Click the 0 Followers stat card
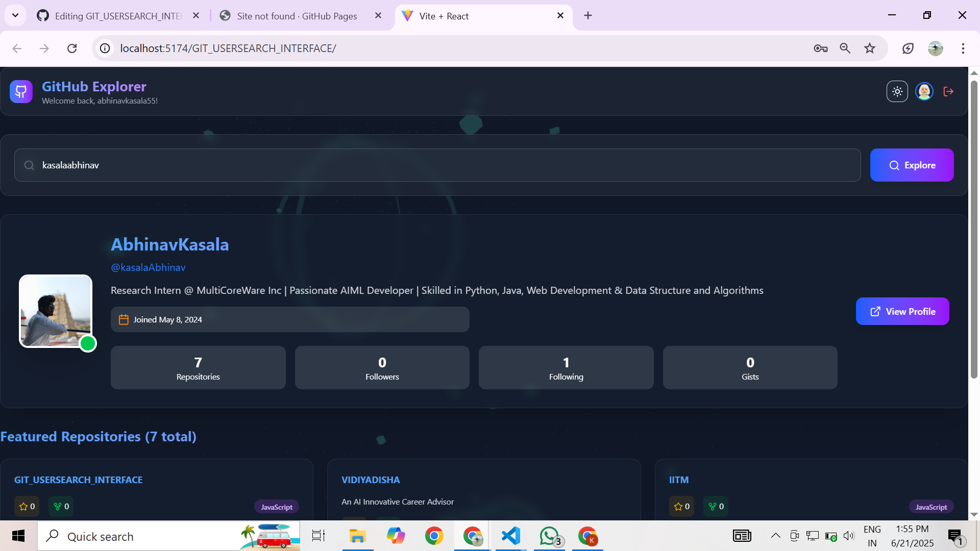 [x=382, y=368]
